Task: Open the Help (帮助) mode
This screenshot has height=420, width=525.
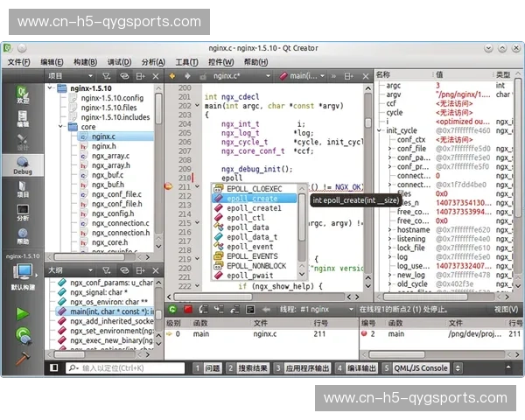Action: pos(23,236)
